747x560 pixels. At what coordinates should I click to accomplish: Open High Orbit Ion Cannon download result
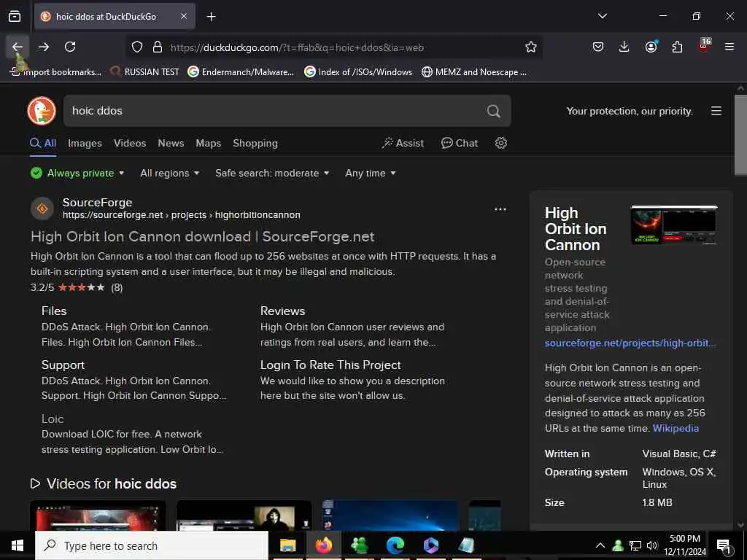(203, 237)
